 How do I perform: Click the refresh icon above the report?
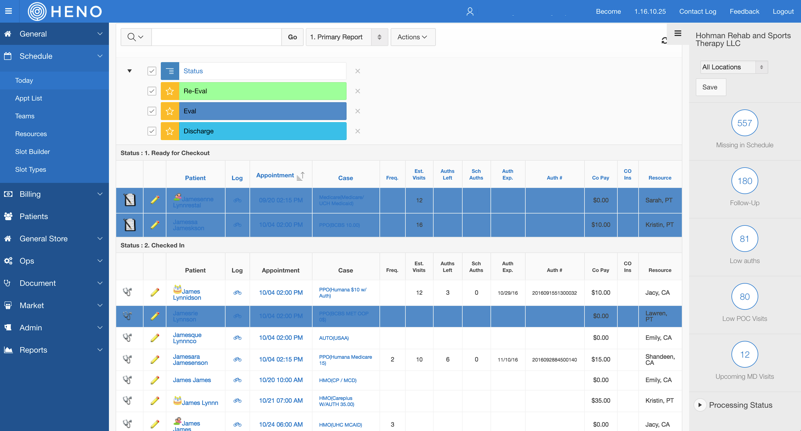pos(664,40)
